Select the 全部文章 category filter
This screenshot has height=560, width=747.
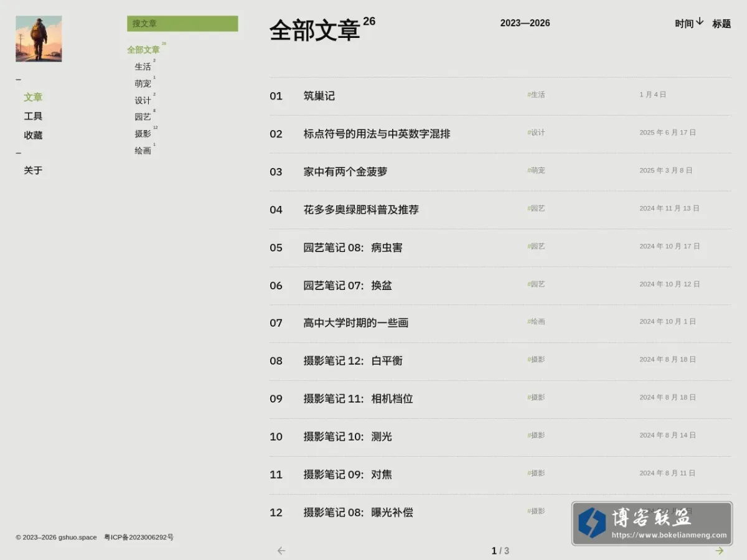pos(143,50)
